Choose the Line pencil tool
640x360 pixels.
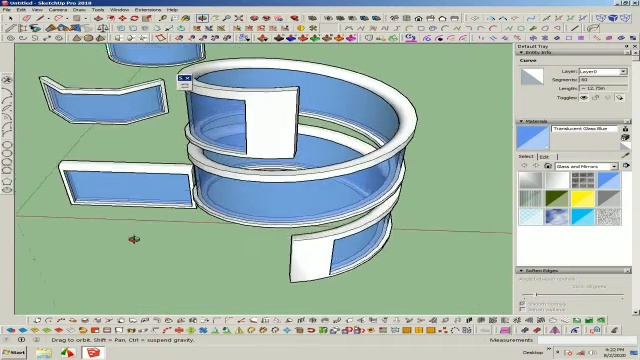[40, 18]
